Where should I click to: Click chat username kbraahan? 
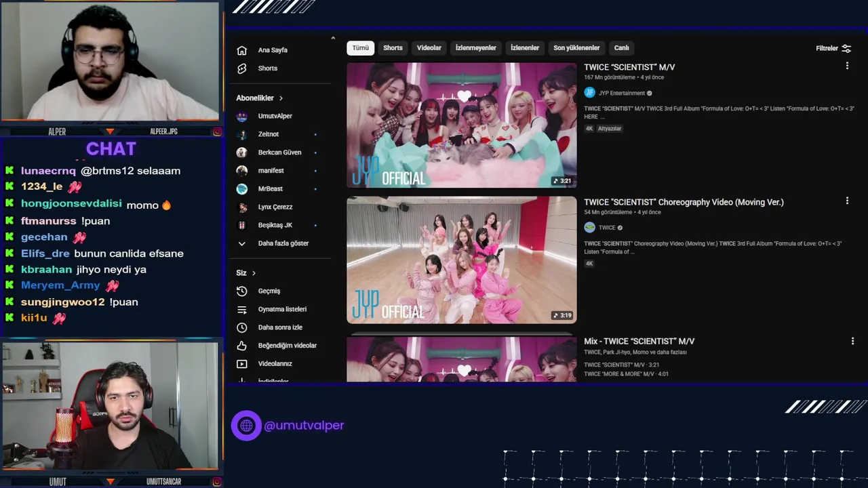(46, 270)
